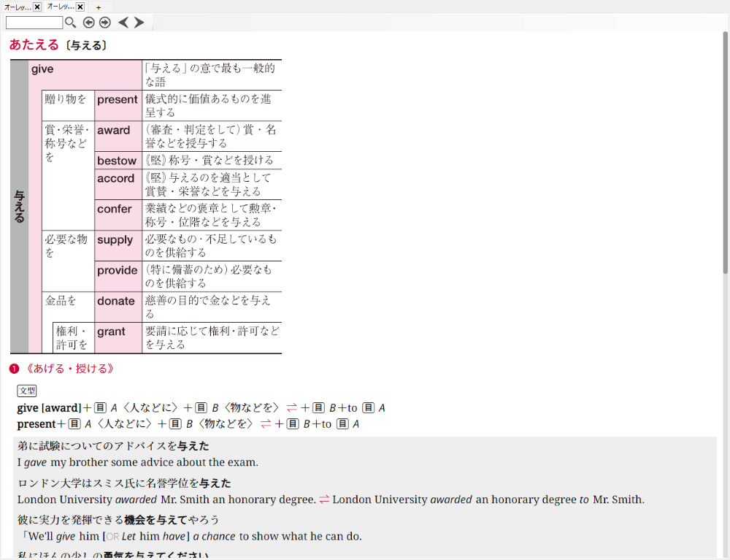Close the first dictionary tab
The height and width of the screenshot is (560, 730).
point(37,7)
